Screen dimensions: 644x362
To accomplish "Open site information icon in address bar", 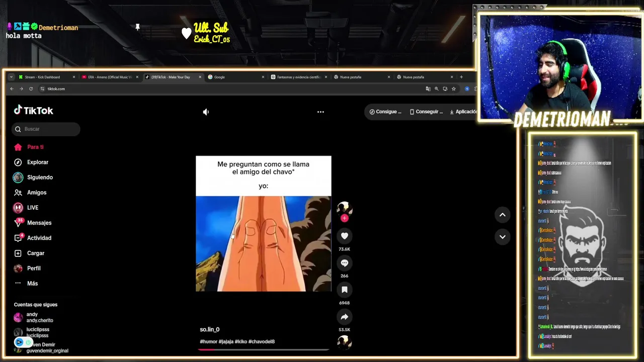I will 42,89.
